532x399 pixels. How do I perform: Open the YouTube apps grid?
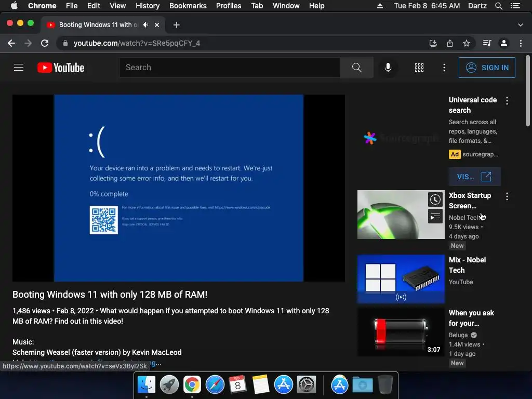[x=419, y=68]
